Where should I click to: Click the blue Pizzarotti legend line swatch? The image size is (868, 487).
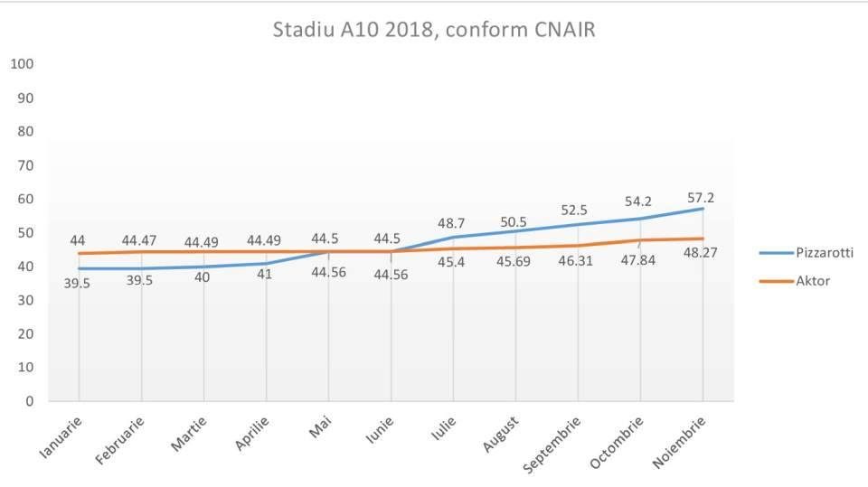776,253
